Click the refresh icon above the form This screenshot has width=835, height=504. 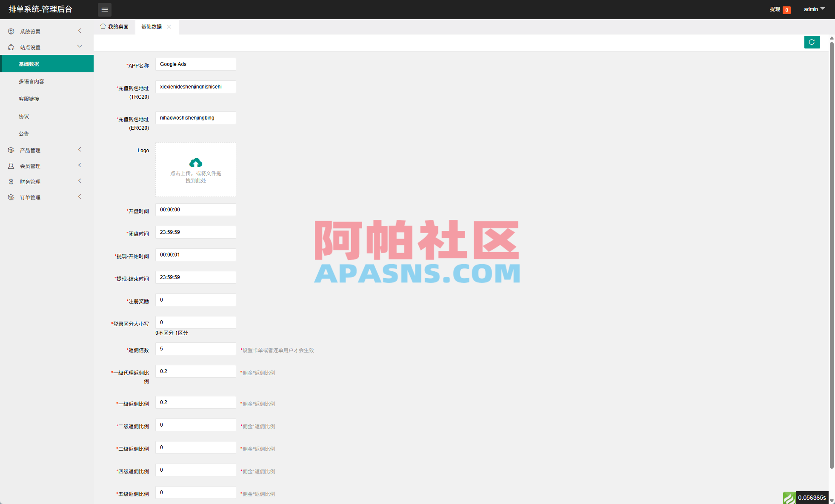click(812, 42)
